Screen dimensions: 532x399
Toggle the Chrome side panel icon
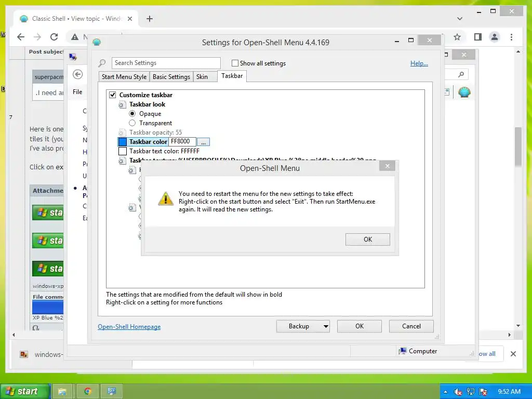pos(478,37)
